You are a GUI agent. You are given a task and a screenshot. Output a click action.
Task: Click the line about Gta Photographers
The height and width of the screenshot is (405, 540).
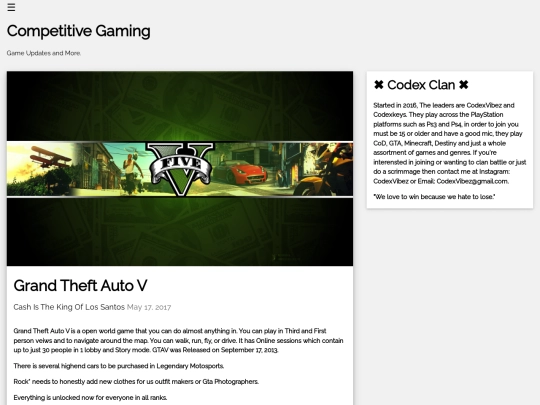136,382
